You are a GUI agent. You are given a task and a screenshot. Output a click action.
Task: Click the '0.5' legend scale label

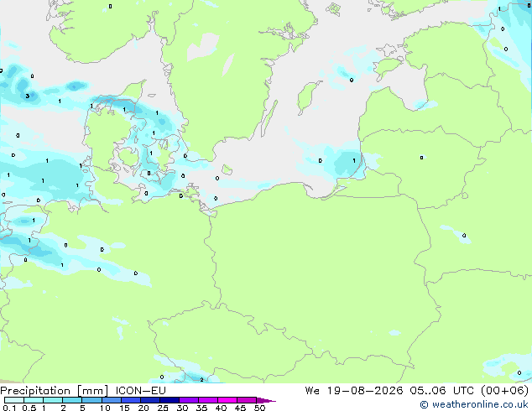(29, 408)
